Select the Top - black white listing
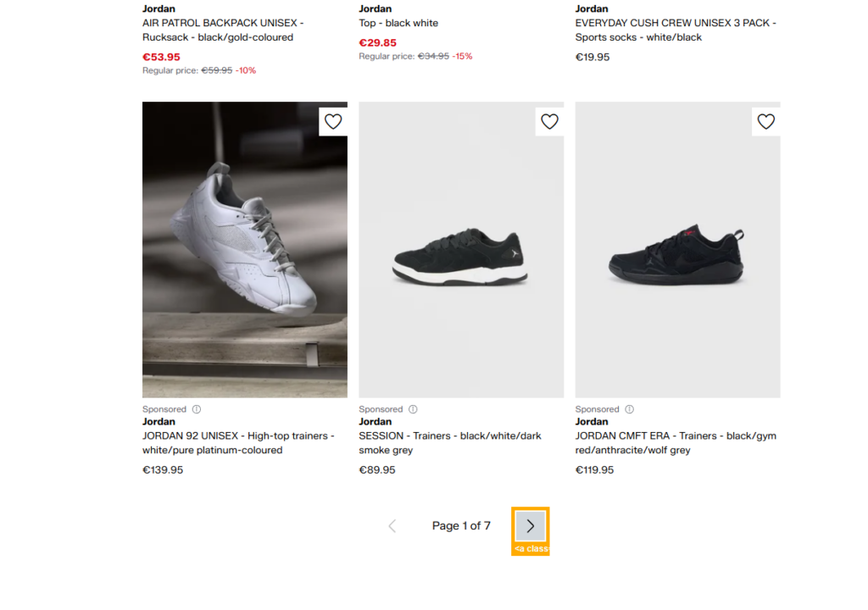Screen dimensions: 868x610 [x=398, y=23]
